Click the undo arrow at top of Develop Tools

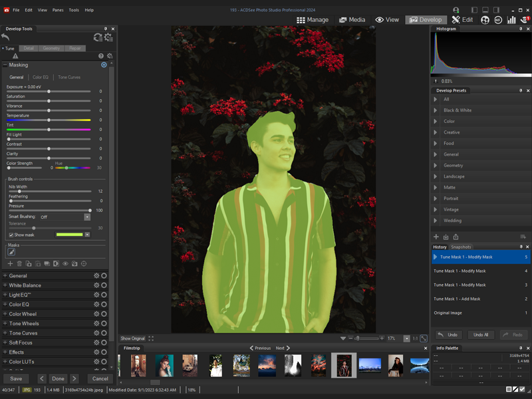tap(7, 38)
